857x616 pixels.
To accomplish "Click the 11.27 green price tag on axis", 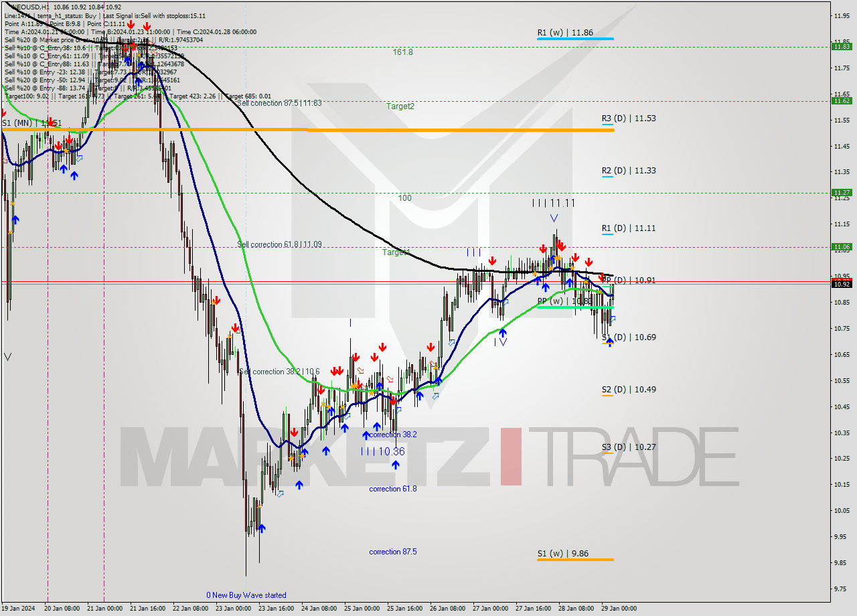I will pyautogui.click(x=842, y=192).
